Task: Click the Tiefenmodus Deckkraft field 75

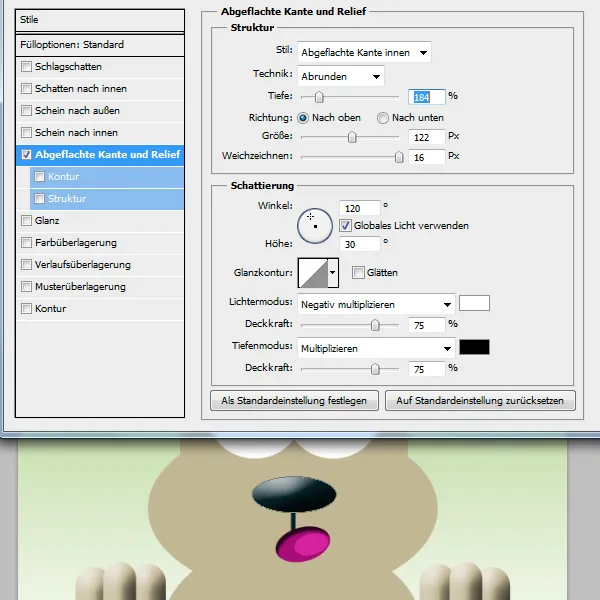Action: 427,369
